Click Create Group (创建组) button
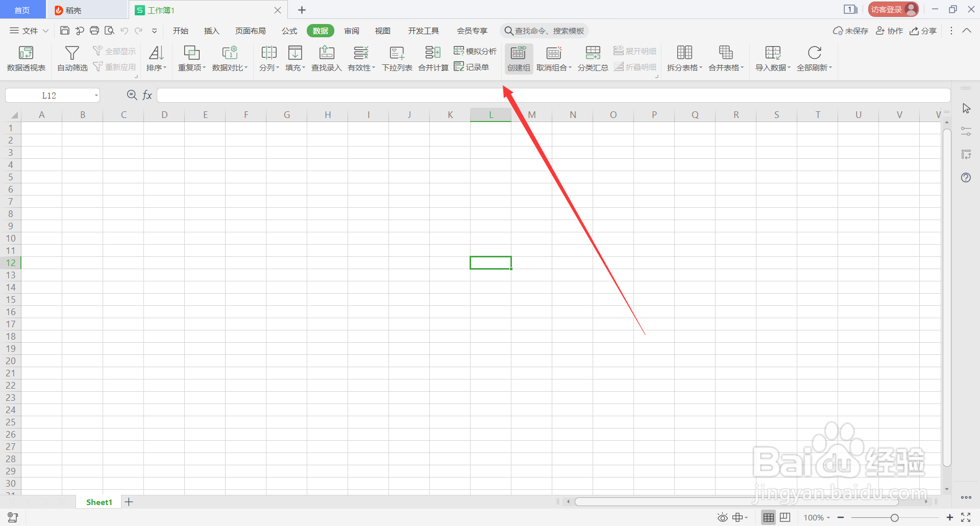The image size is (980, 526). click(x=519, y=59)
